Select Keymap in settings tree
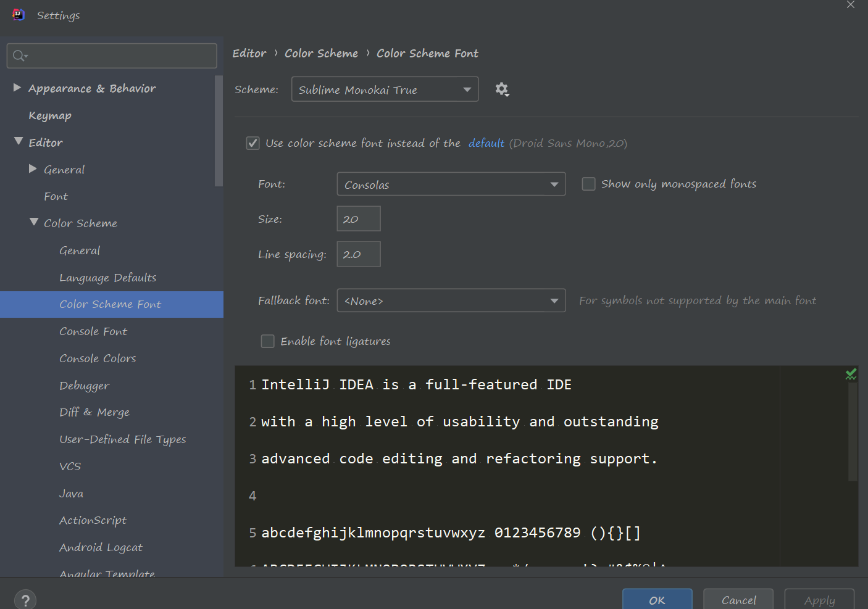Viewport: 868px width, 609px height. tap(50, 115)
